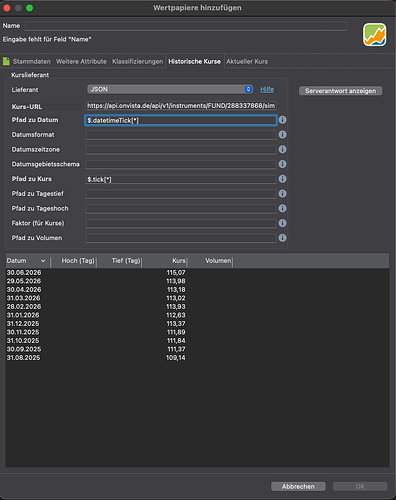Click the Volumen column header

click(210, 261)
